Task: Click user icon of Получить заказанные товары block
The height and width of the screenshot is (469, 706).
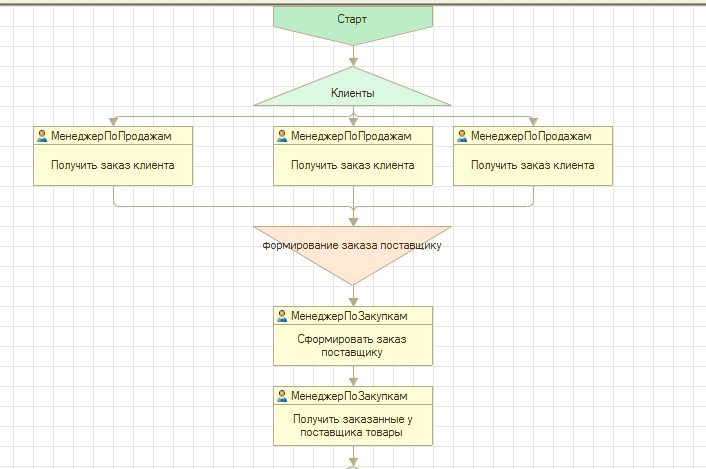Action: pyautogui.click(x=282, y=396)
